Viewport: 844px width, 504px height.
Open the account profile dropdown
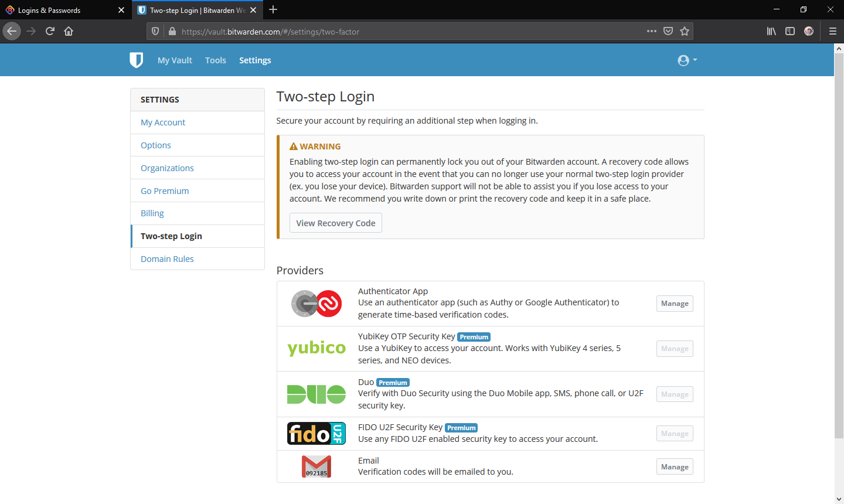(687, 60)
